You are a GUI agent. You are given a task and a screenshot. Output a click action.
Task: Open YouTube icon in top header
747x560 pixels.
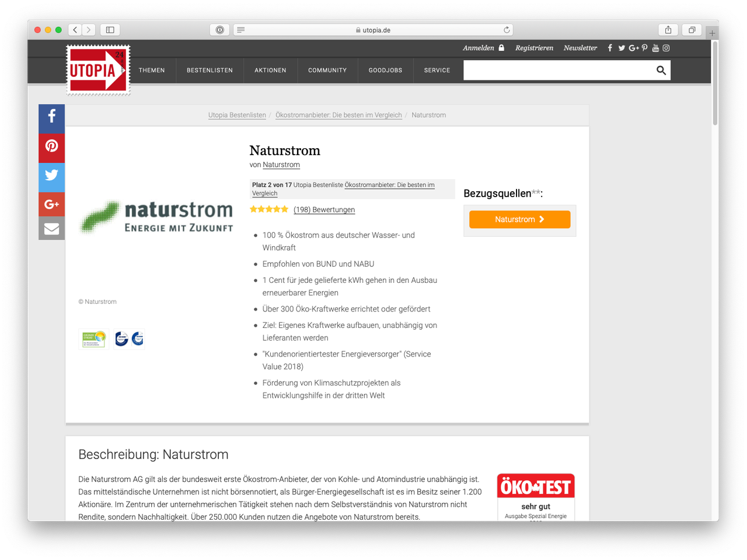click(x=655, y=48)
